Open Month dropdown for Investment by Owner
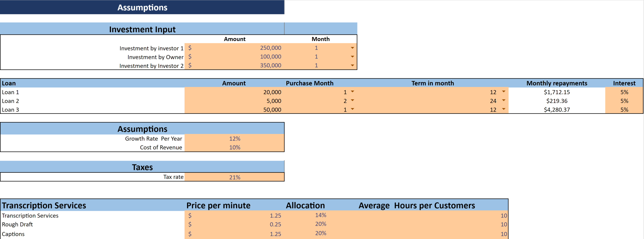Image resolution: width=644 pixels, height=239 pixels. (352, 57)
